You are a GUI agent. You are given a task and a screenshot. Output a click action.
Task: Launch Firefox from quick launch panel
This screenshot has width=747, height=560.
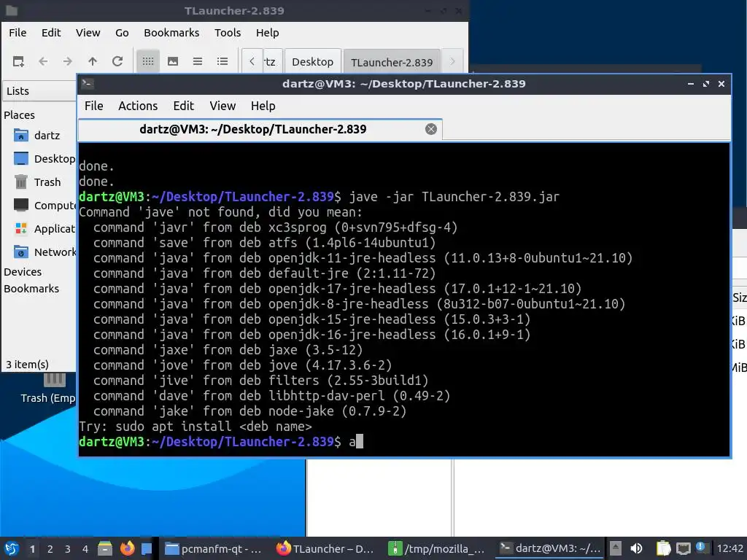coord(127,548)
